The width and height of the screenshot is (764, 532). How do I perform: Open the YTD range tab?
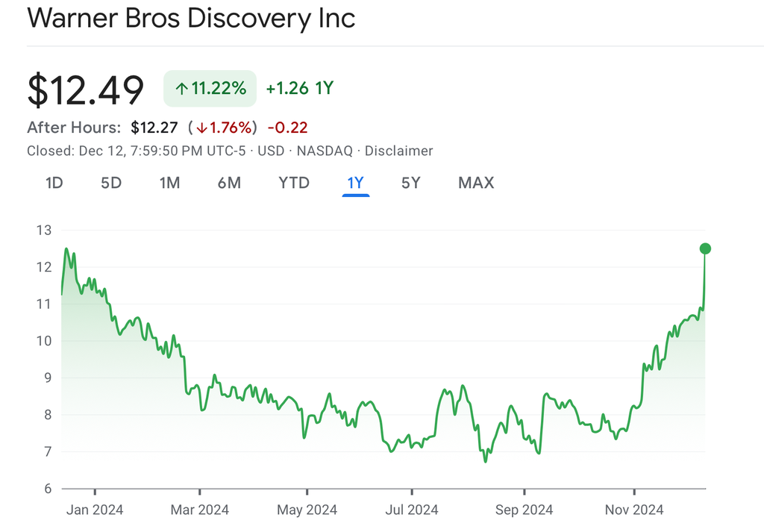pos(294,183)
